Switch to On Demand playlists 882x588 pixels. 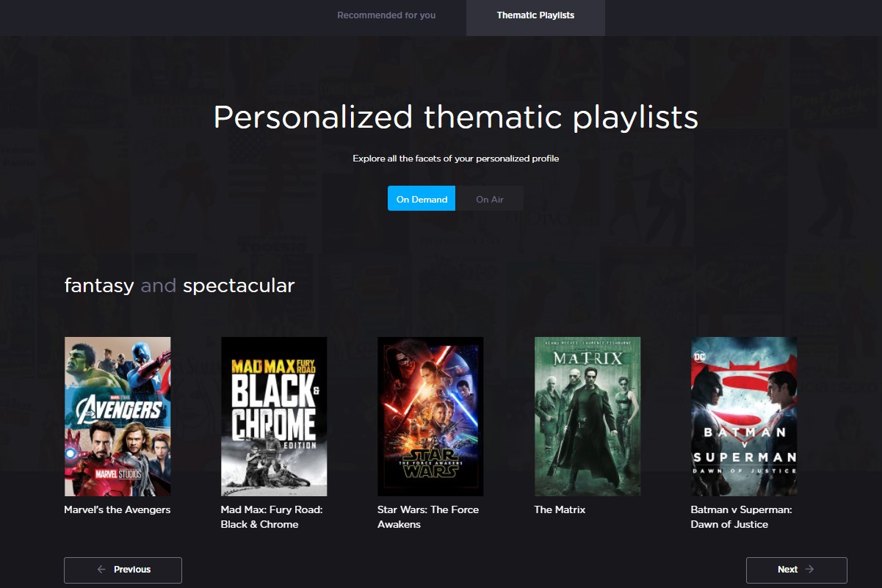(422, 199)
